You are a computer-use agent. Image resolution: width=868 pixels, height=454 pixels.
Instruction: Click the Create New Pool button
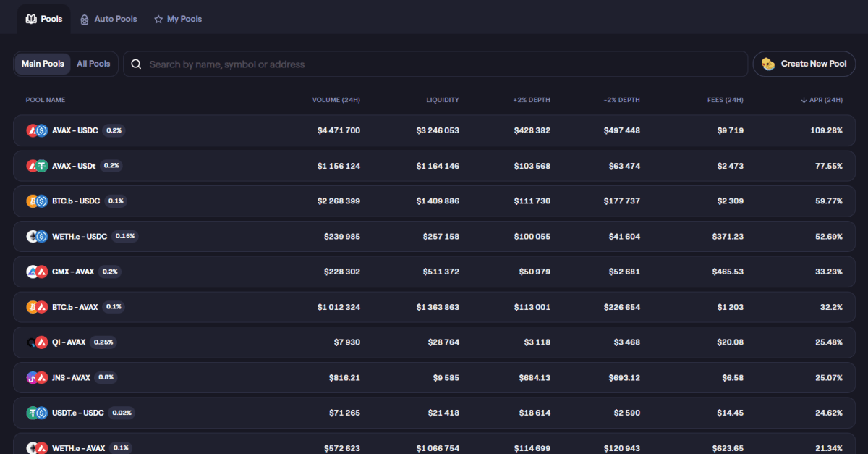pos(804,64)
